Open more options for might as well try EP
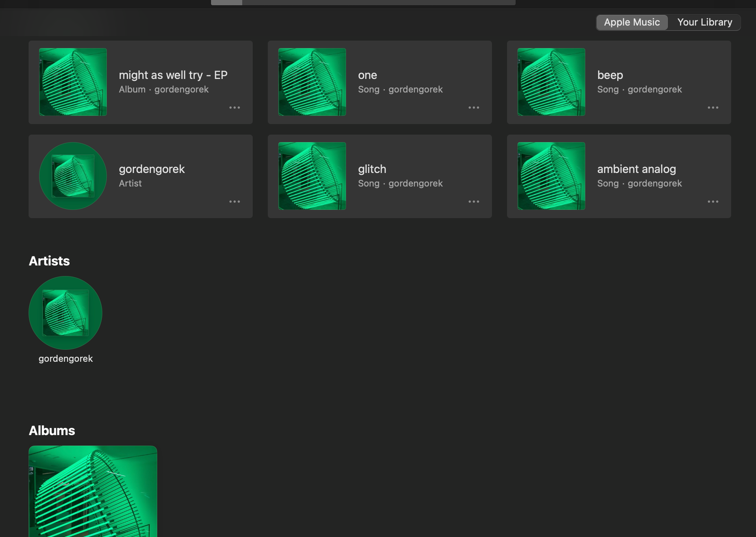 [235, 107]
